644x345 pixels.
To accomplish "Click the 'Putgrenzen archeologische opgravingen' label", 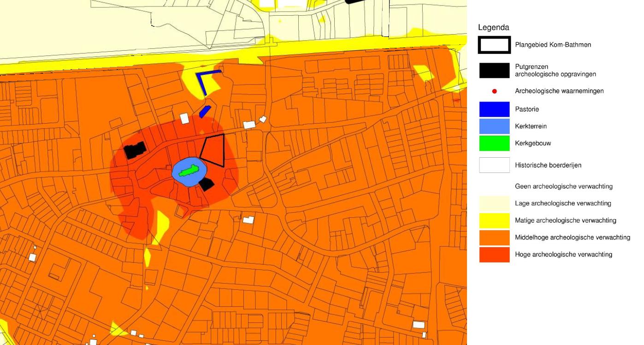I will click(x=555, y=70).
